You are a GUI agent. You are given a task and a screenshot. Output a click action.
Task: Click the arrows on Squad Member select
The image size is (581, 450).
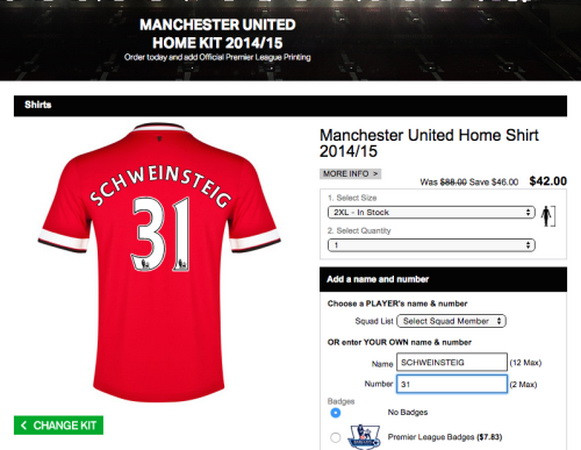coord(499,321)
